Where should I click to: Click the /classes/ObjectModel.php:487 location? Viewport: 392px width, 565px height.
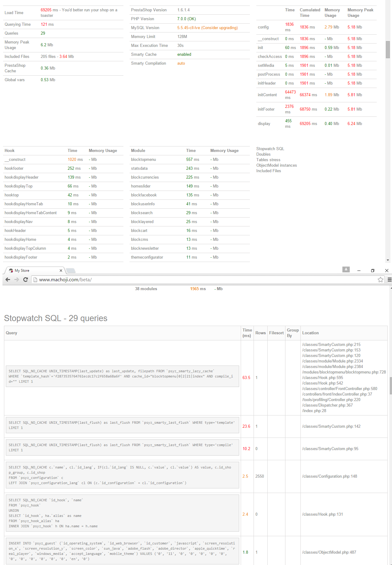click(329, 552)
